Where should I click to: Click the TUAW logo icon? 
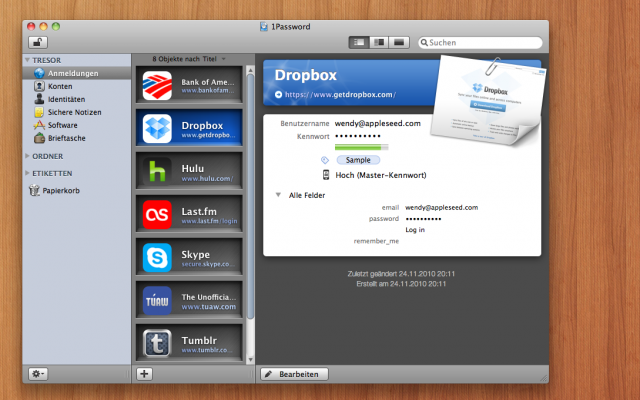click(x=157, y=300)
